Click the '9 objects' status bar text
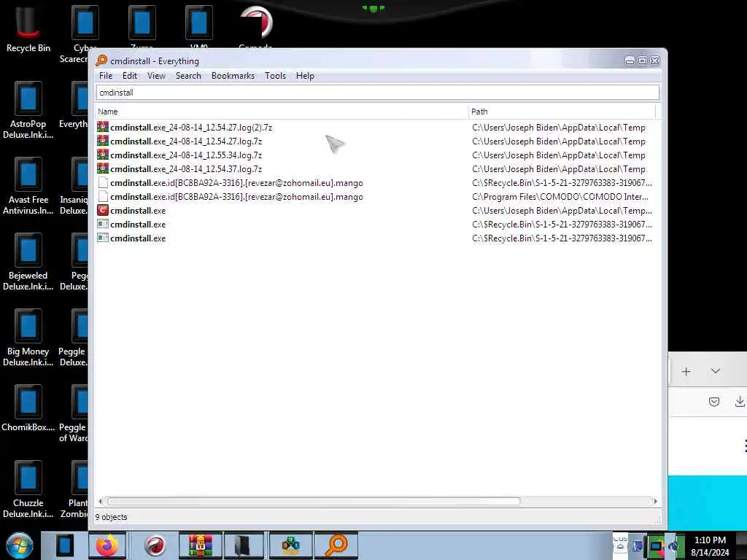This screenshot has width=747, height=560. tap(111, 517)
